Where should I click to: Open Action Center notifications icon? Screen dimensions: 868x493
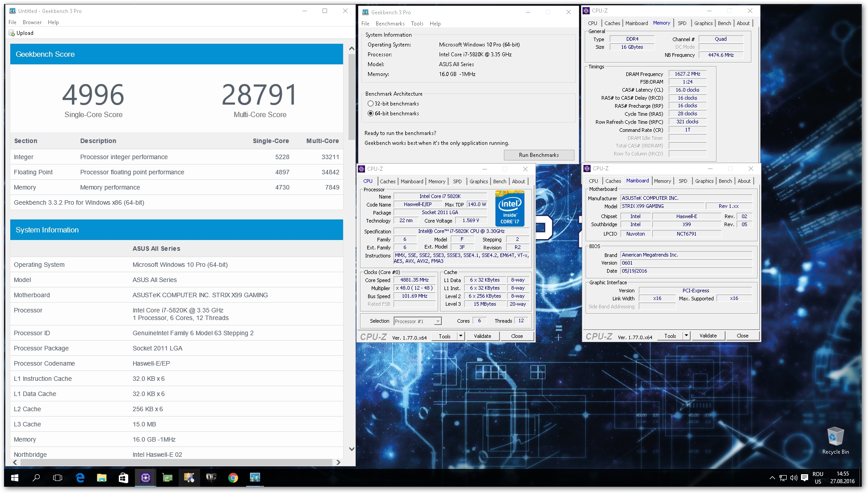pos(805,478)
